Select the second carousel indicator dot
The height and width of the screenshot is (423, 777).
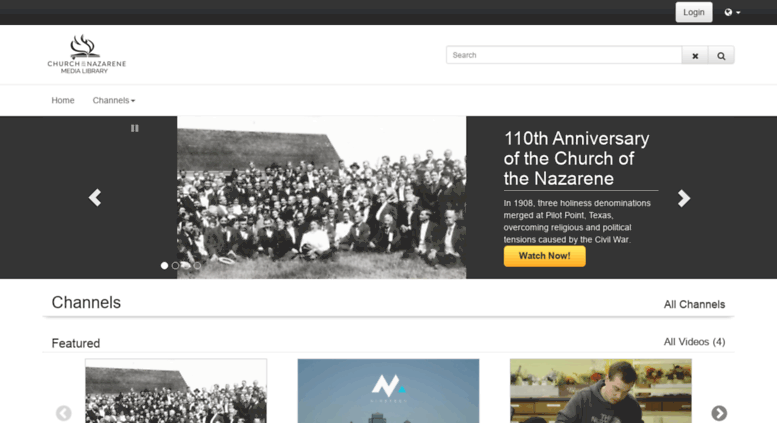[175, 266]
